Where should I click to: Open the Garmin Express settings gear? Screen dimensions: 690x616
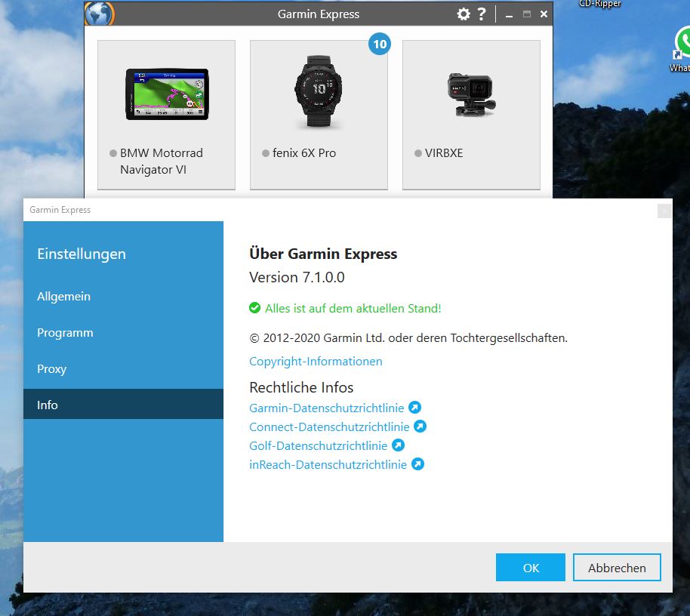[464, 14]
